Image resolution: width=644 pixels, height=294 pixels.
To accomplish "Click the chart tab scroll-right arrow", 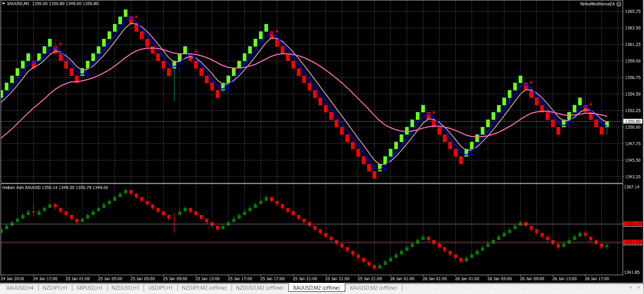I will (639, 288).
